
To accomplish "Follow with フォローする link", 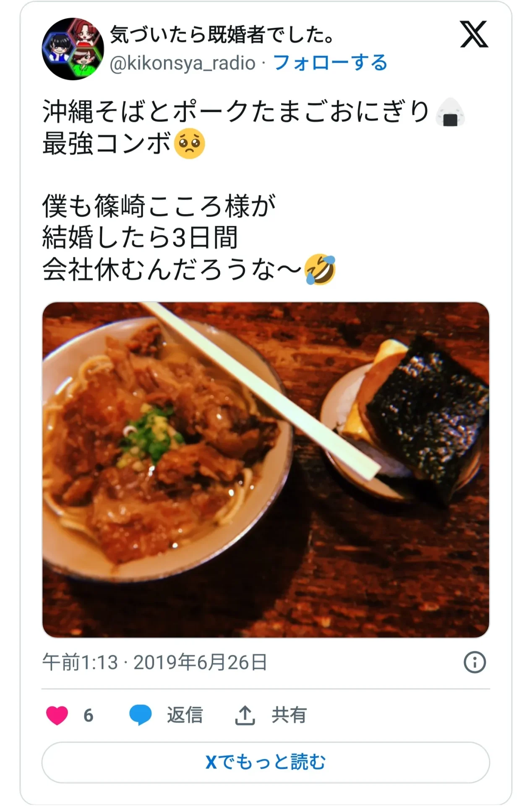I will 330,63.
